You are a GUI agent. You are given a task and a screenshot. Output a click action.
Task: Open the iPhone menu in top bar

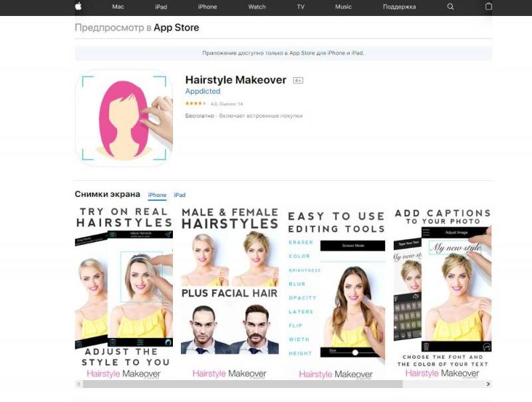(x=207, y=7)
